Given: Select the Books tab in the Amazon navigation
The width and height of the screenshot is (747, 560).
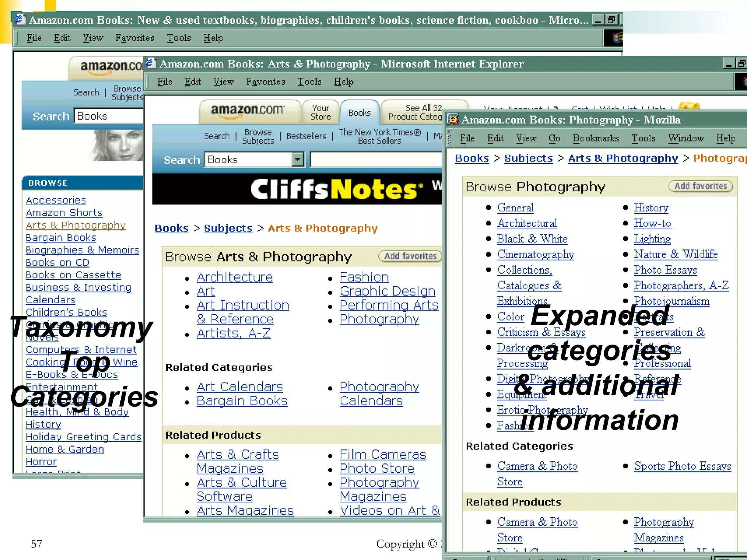Looking at the screenshot, I should click(359, 113).
